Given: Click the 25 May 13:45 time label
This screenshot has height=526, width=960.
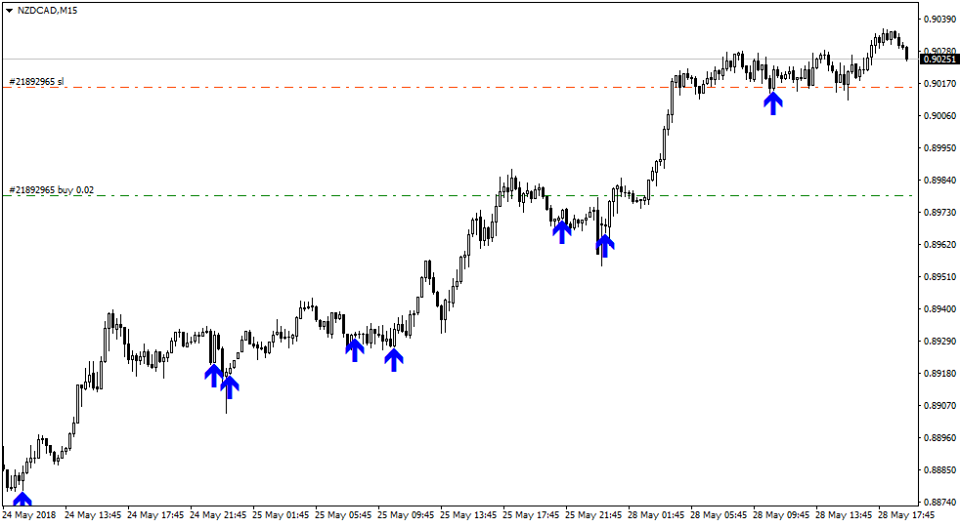Looking at the screenshot, I should tap(472, 516).
